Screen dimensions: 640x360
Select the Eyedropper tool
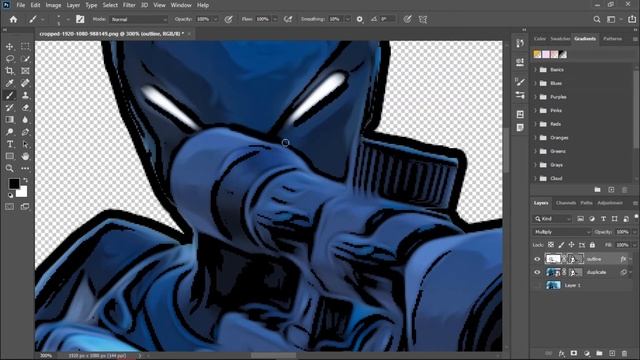tap(9, 83)
